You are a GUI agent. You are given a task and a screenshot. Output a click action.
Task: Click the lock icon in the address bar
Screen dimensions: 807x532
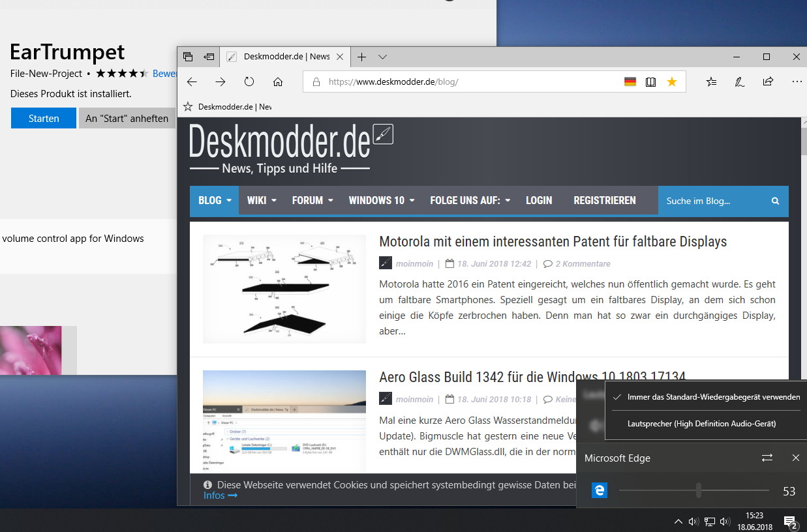pos(316,82)
